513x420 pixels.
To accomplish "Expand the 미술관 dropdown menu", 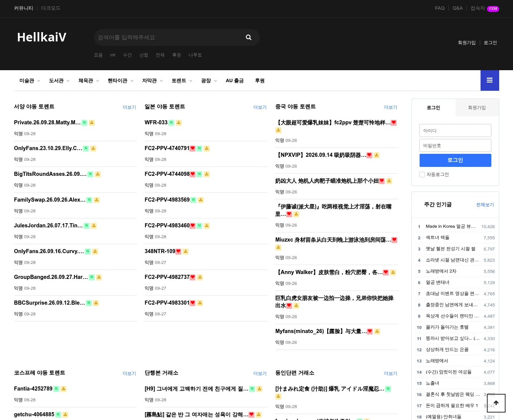I will (x=29, y=81).
